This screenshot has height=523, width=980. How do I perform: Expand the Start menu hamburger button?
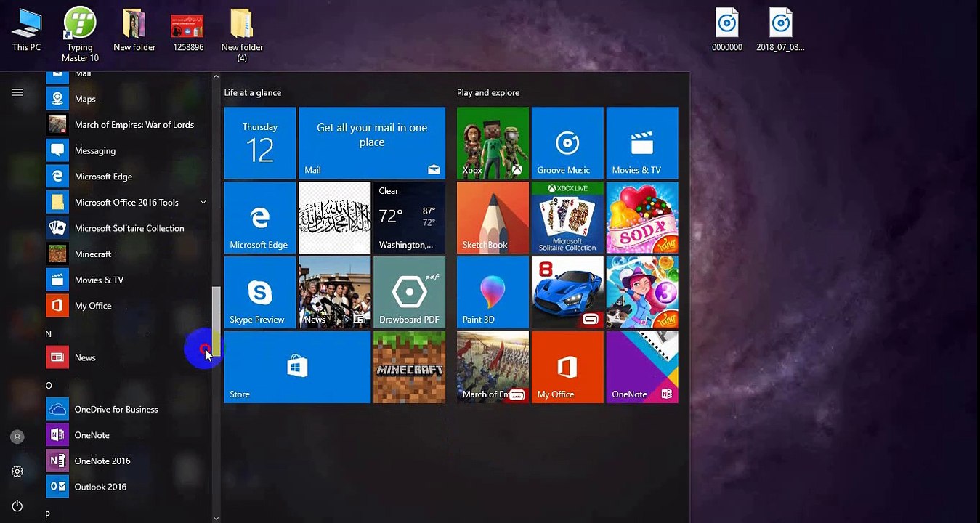[x=17, y=92]
